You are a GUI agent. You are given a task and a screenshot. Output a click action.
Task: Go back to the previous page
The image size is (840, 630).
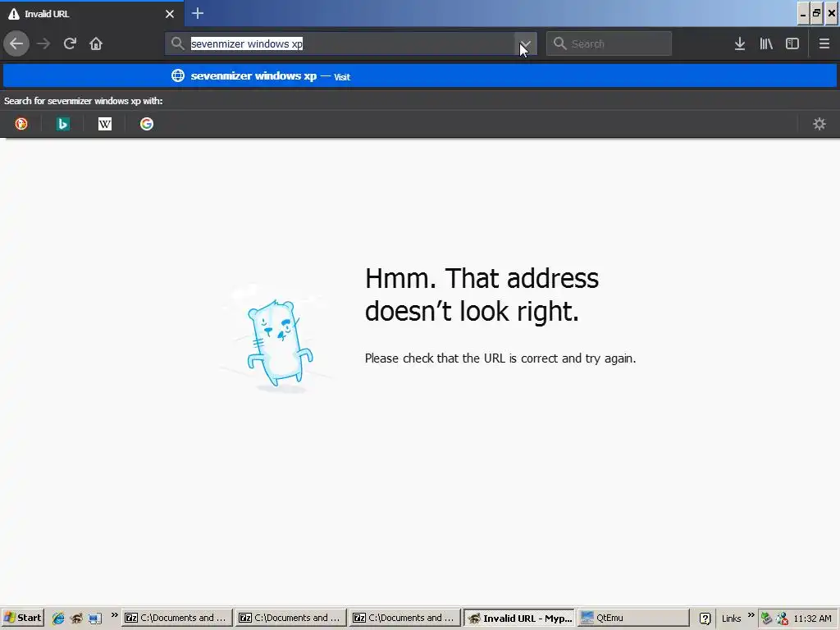[16, 43]
